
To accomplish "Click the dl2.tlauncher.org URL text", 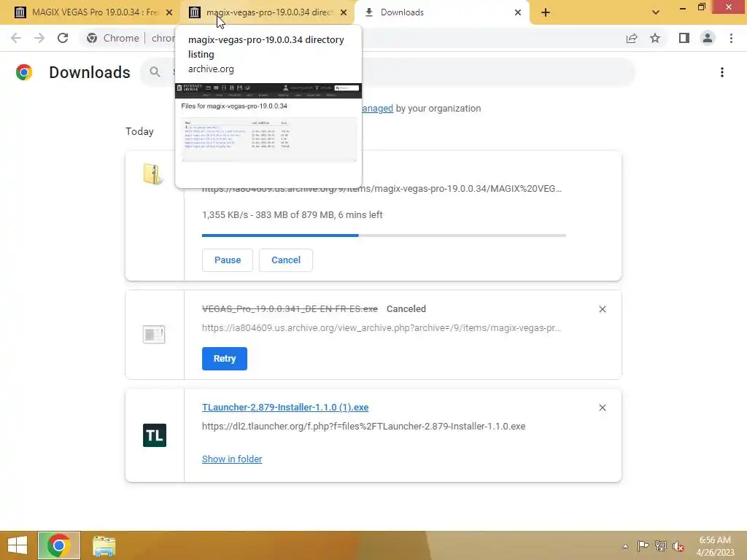I will click(363, 426).
